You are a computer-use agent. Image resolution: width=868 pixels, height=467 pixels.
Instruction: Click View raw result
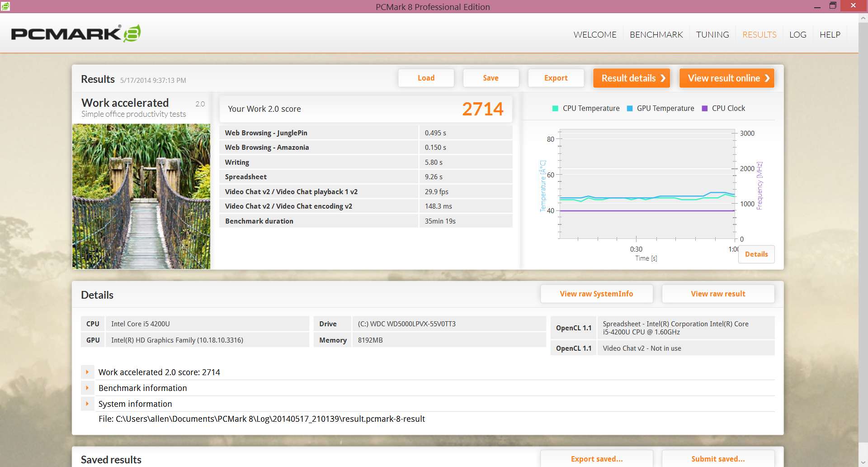coord(718,294)
